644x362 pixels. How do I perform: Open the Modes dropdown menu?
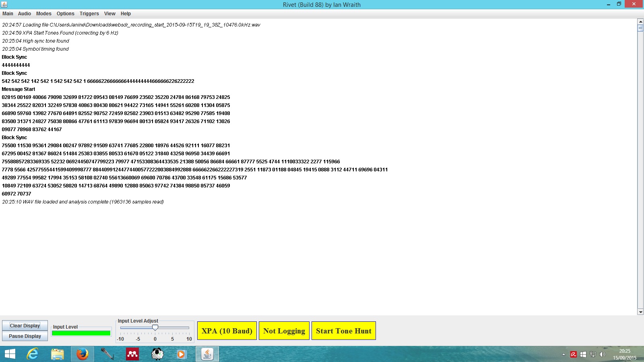[44, 14]
